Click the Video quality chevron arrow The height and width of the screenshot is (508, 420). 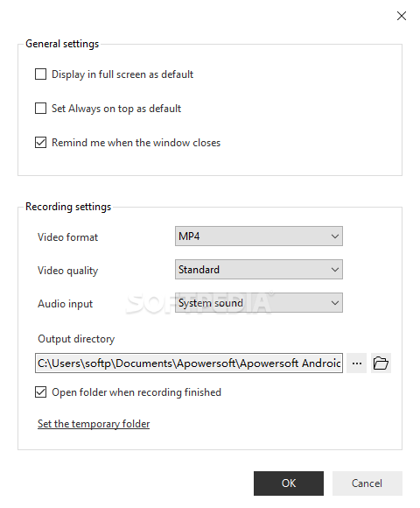(x=335, y=269)
